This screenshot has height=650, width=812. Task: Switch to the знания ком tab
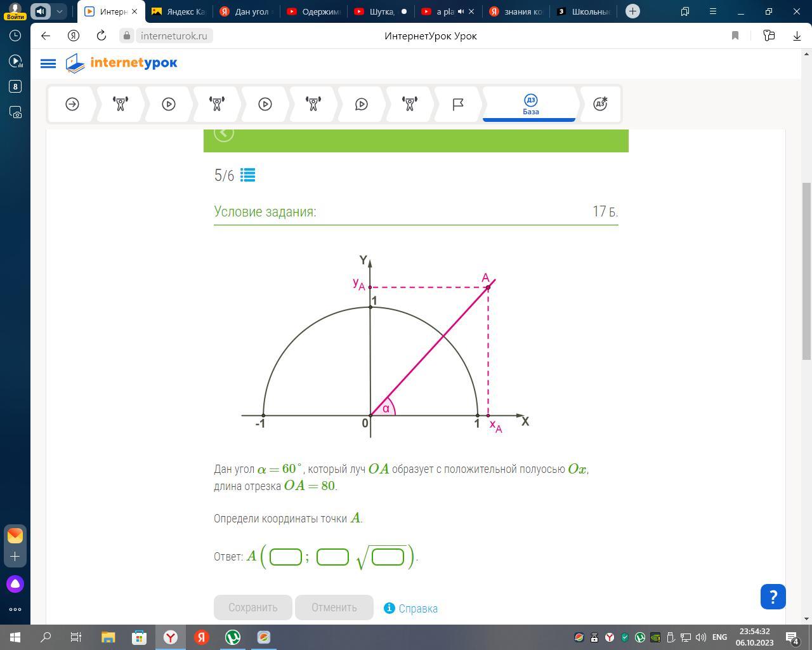[x=516, y=11]
